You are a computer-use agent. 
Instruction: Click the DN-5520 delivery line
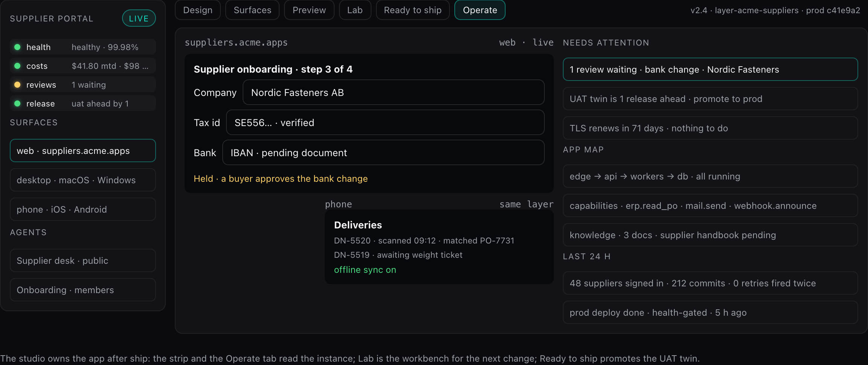tap(424, 240)
